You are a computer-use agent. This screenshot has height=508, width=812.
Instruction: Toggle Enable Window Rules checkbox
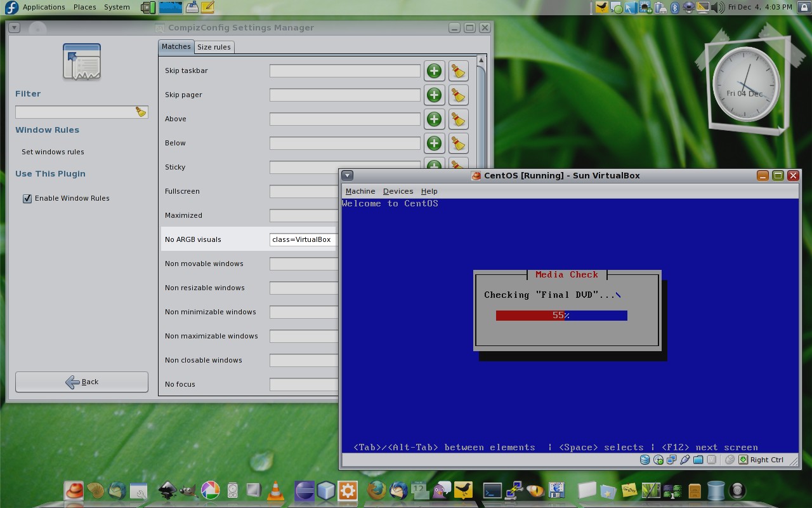pos(27,198)
